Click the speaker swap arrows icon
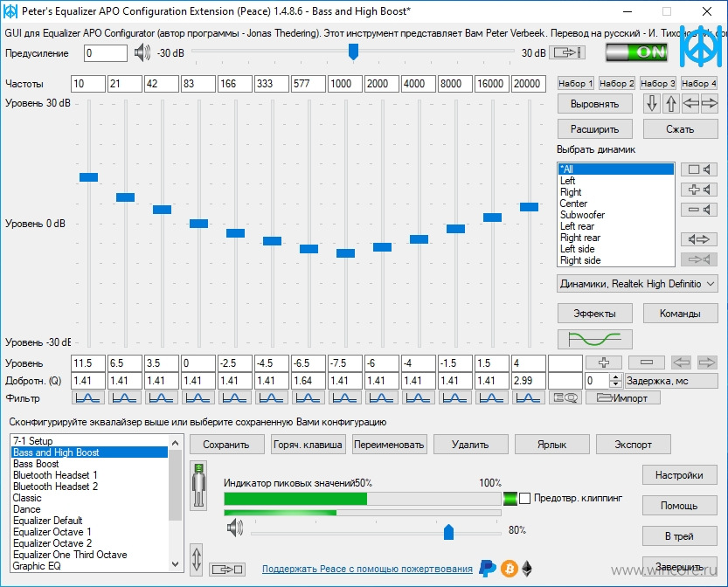This screenshot has width=728, height=587. 699,239
